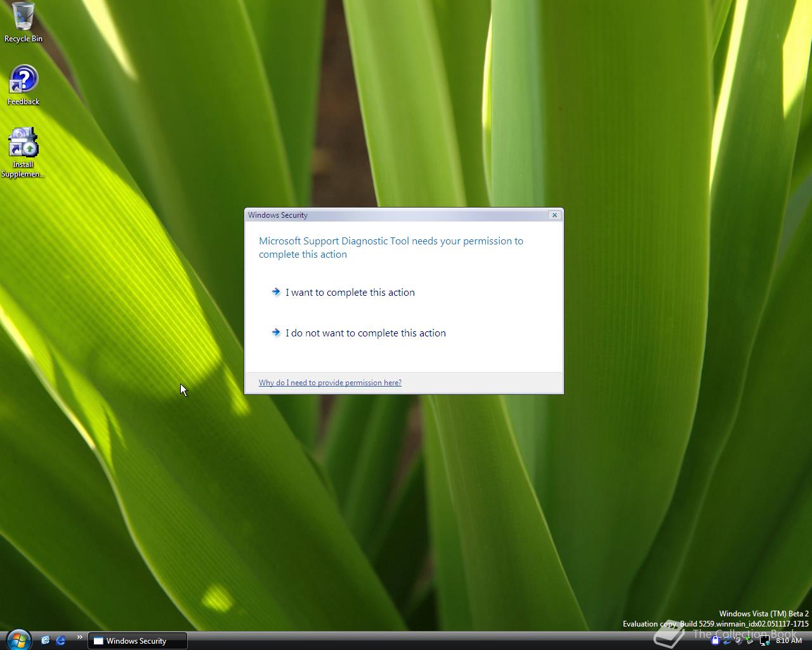Choose 'I want to complete this action'

[x=350, y=293]
